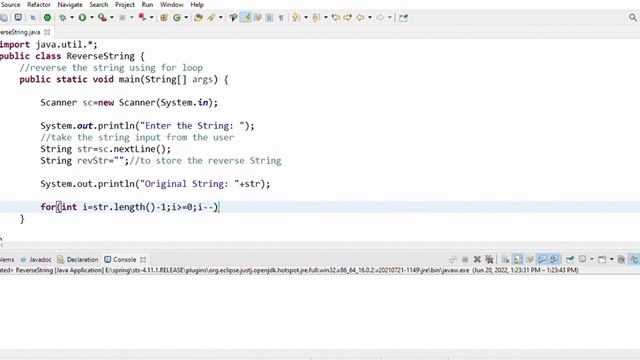Toggle Show Whitespace Characters pilcrow button
Viewport: 640px width, 360px height.
click(x=281, y=18)
